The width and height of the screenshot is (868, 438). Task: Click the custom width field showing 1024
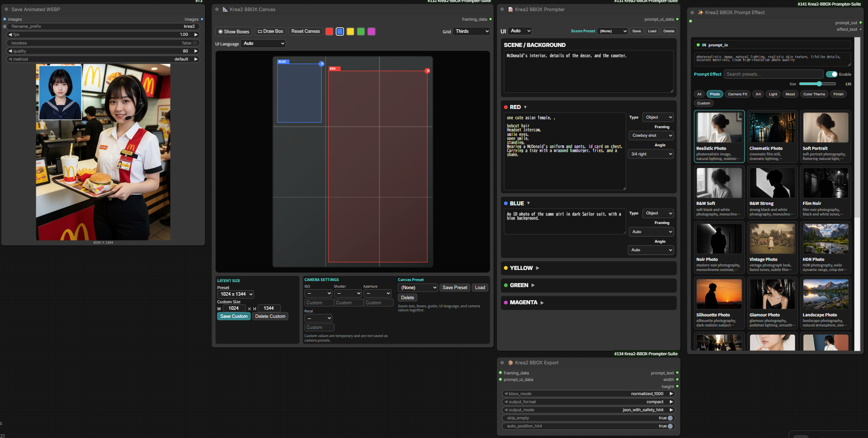(234, 308)
